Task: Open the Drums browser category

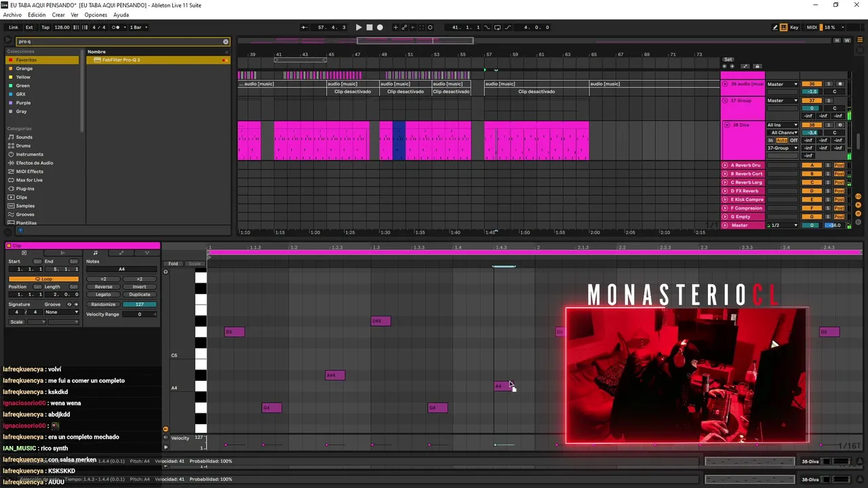Action: [x=23, y=146]
